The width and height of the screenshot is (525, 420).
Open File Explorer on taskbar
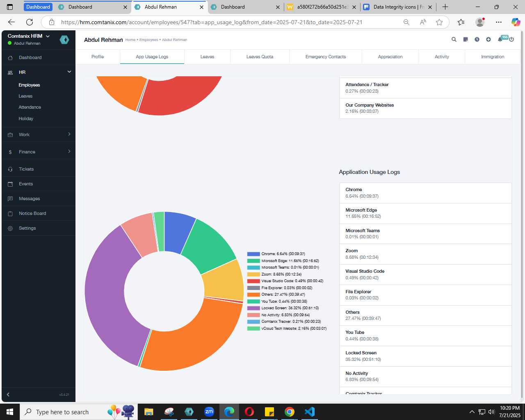[149, 412]
